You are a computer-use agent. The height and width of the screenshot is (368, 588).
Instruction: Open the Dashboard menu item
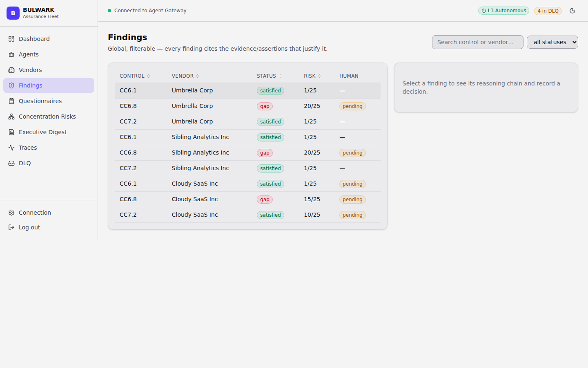[49, 39]
